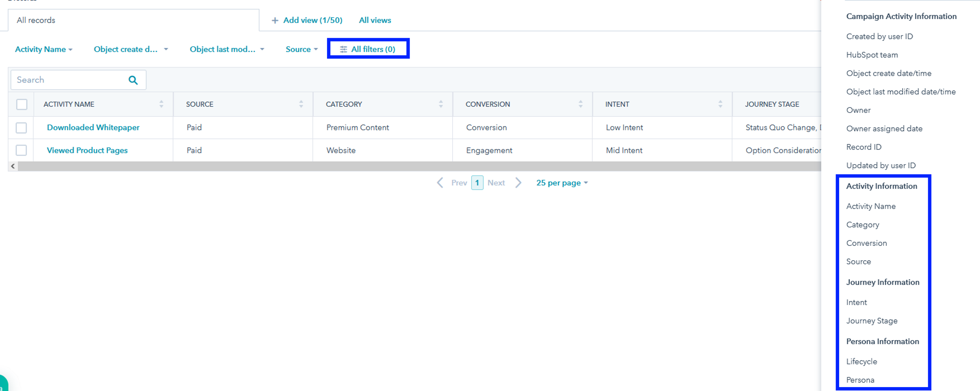Select Persona in property list

pyautogui.click(x=860, y=380)
